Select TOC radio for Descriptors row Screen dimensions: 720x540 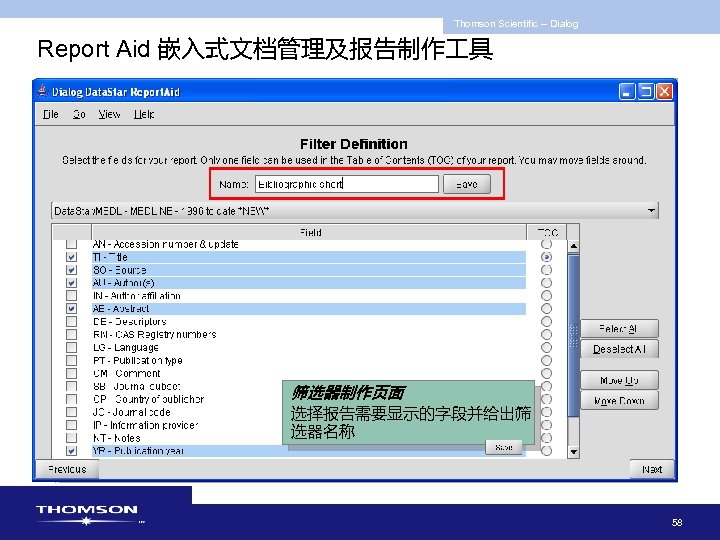546,321
